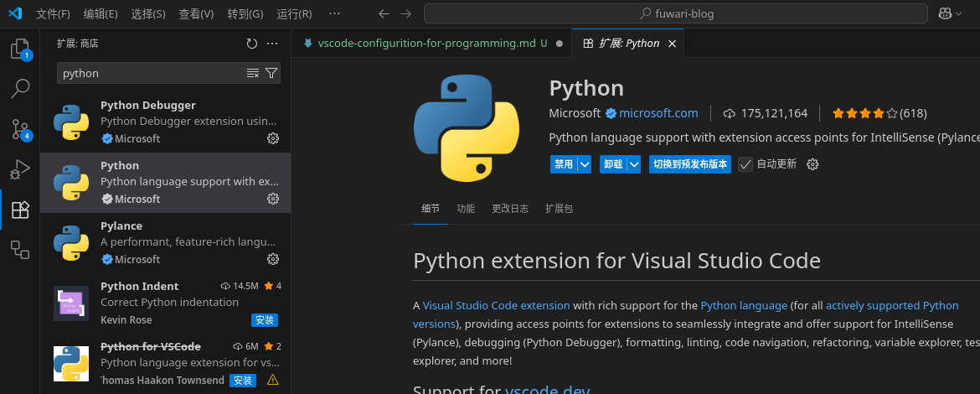Open the 转到(G) menu
The width and height of the screenshot is (980, 394).
(x=245, y=13)
